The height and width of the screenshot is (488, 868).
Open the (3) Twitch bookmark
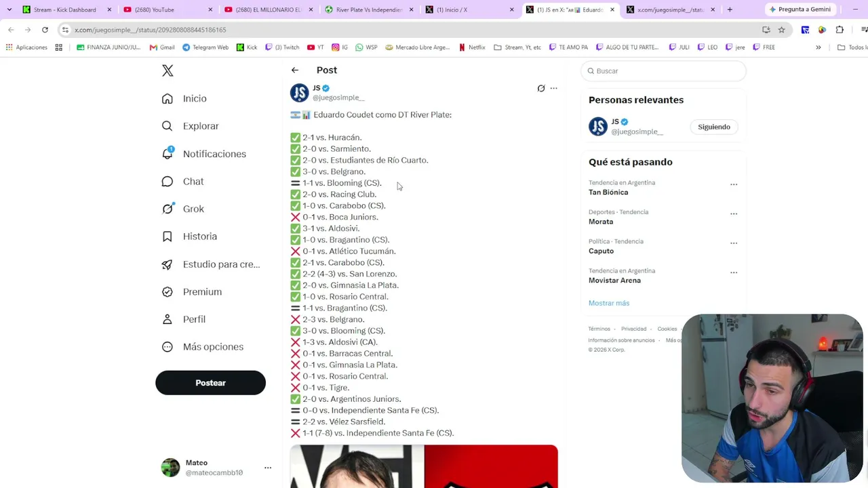point(282,47)
